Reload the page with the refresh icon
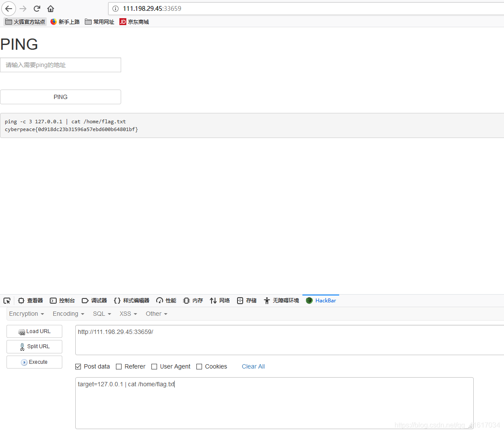The width and height of the screenshot is (504, 433). click(x=37, y=9)
